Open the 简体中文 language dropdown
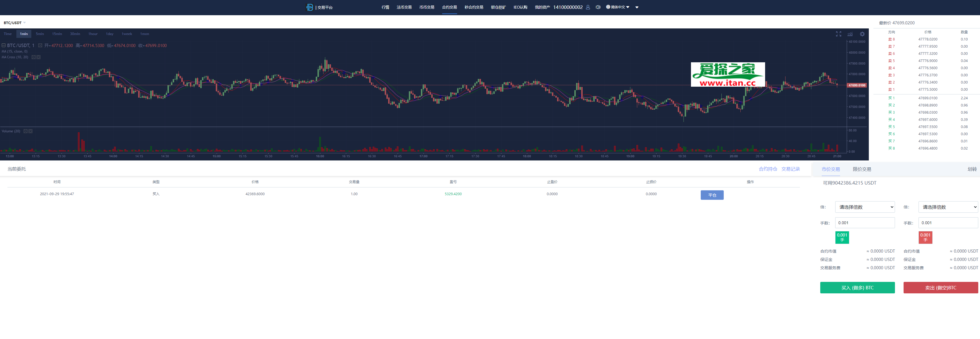The width and height of the screenshot is (980, 339). click(x=618, y=7)
